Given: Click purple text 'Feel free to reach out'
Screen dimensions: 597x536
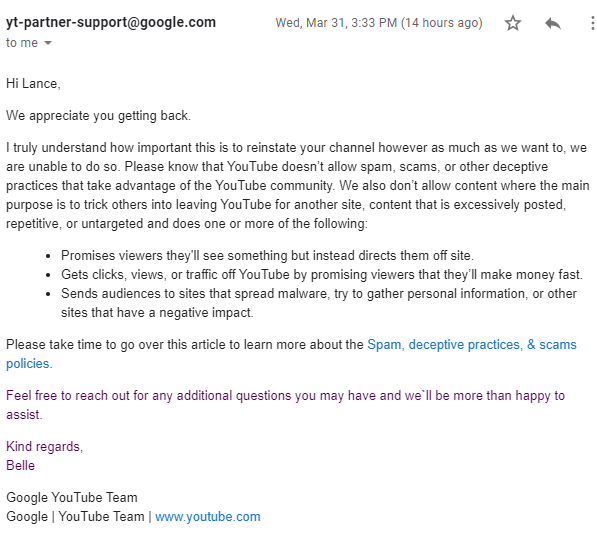Looking at the screenshot, I should tap(285, 405).
